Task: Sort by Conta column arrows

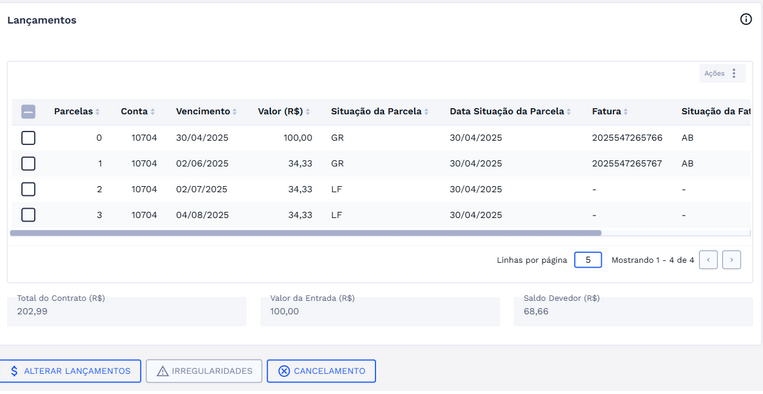Action: [152, 112]
